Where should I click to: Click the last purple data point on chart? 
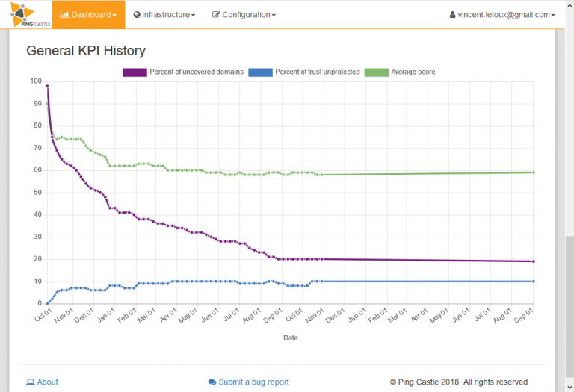coord(533,261)
